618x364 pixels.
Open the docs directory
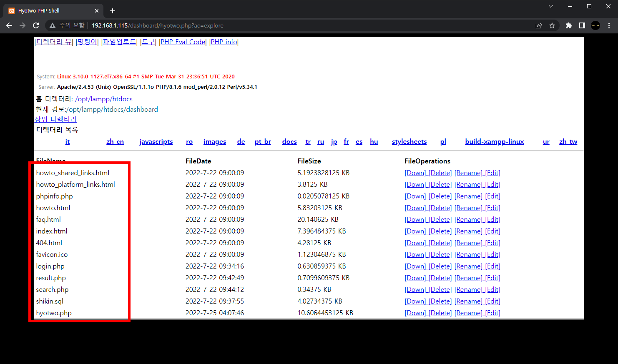289,142
